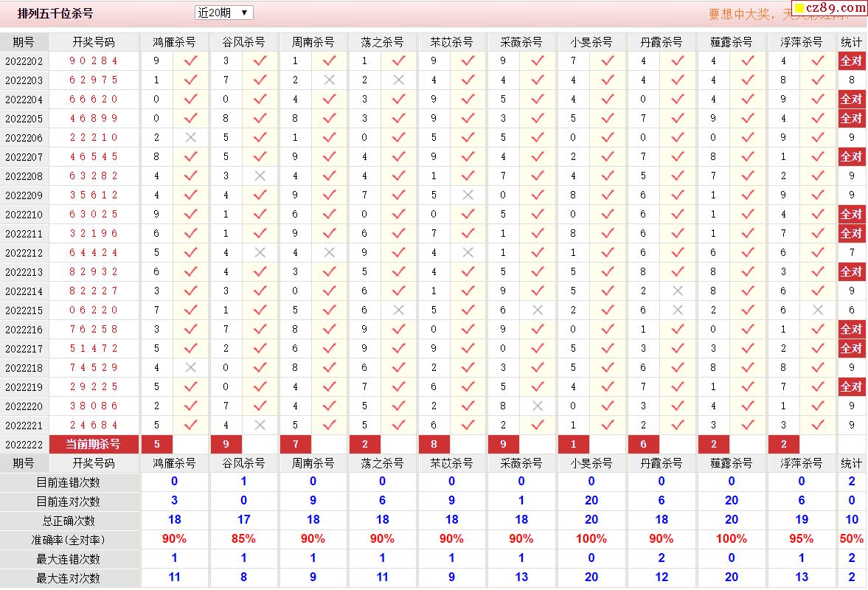Click the gray cross for 谷风 in row 2022208

[x=260, y=176]
